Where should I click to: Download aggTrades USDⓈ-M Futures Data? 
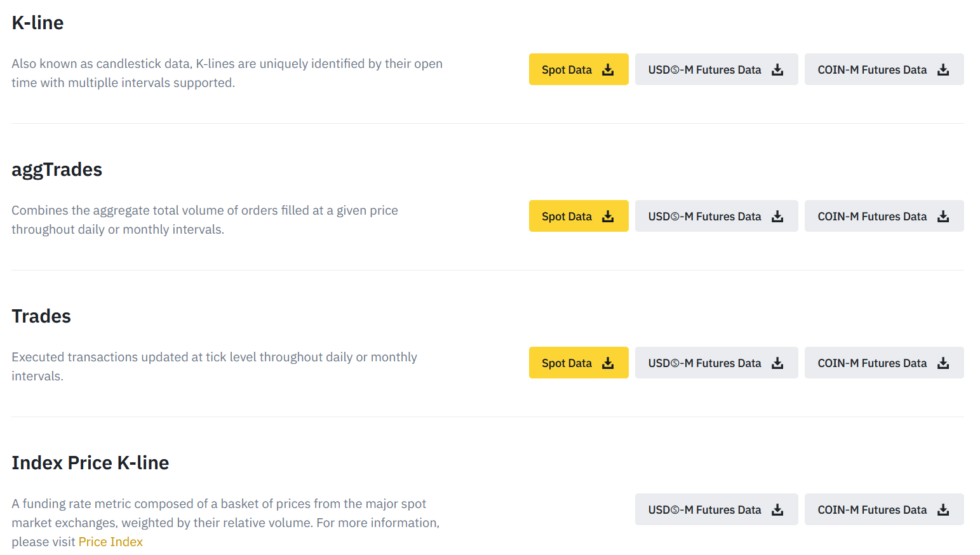point(716,216)
